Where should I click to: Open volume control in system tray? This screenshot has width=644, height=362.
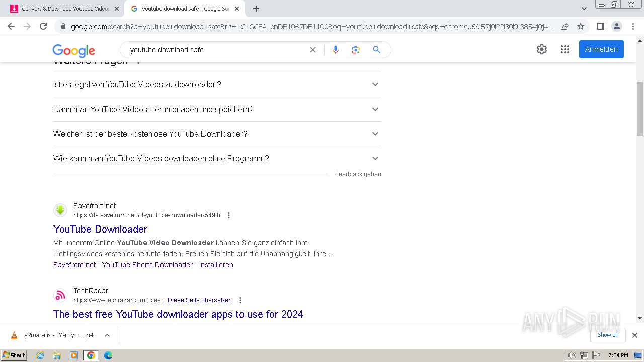572,355
